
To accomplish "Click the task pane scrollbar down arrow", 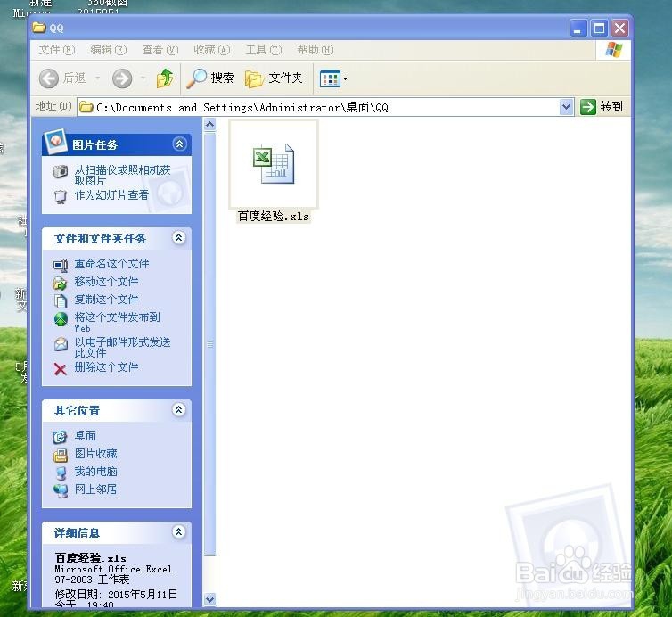I will click(210, 599).
